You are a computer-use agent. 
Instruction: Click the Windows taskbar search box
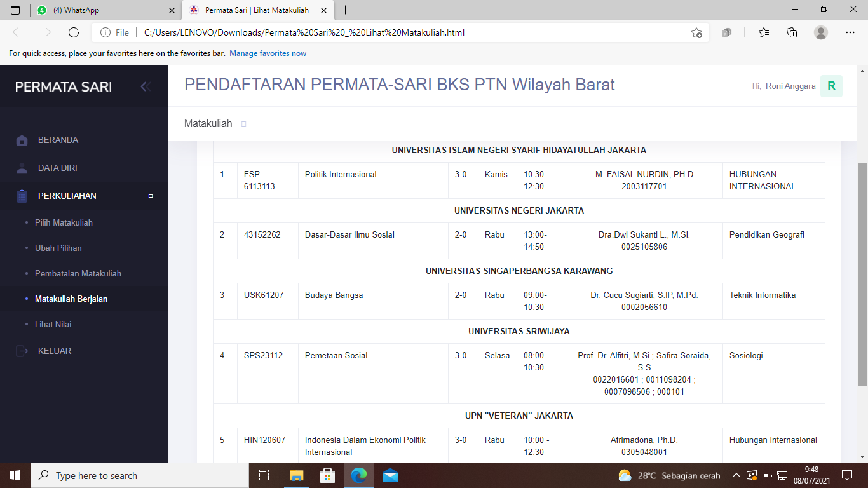click(140, 475)
